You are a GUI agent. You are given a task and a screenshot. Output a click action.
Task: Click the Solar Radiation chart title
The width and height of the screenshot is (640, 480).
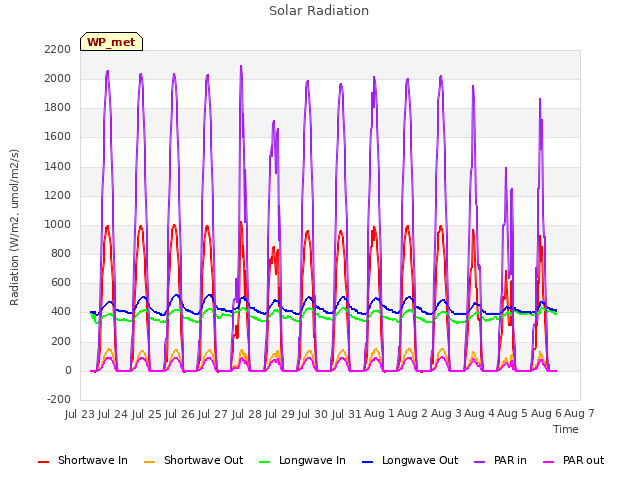[319, 11]
